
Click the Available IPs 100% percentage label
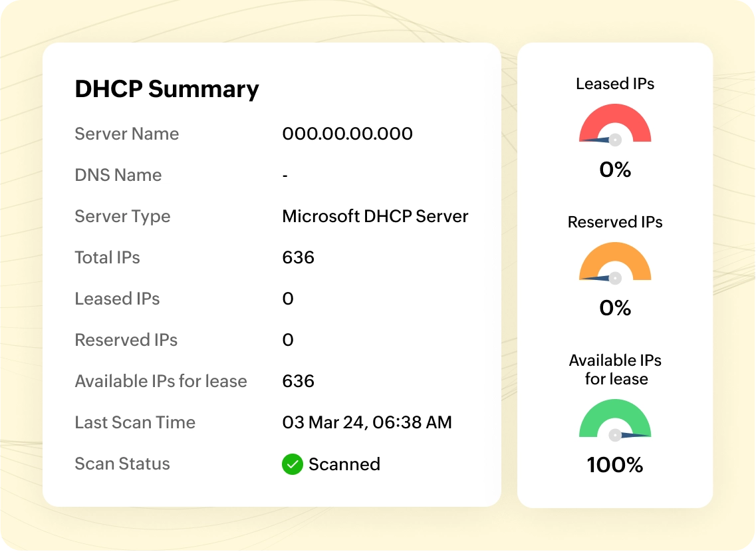pyautogui.click(x=614, y=466)
